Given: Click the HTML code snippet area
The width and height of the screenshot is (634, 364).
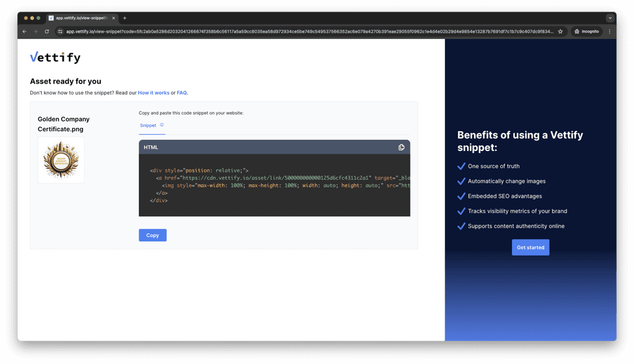Looking at the screenshot, I should 274,185.
